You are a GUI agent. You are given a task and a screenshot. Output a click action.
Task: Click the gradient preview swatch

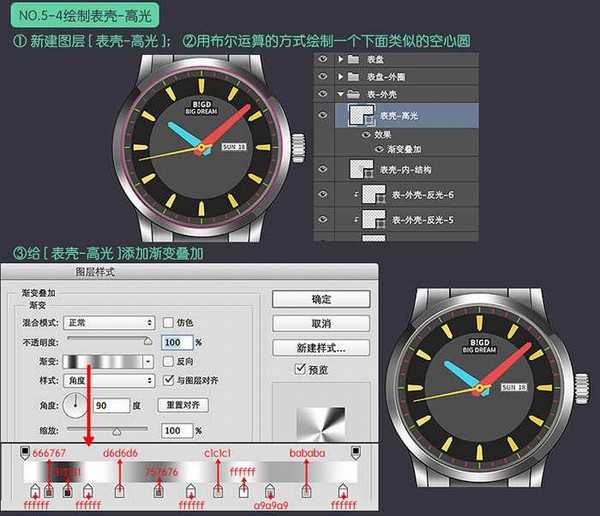(x=109, y=361)
